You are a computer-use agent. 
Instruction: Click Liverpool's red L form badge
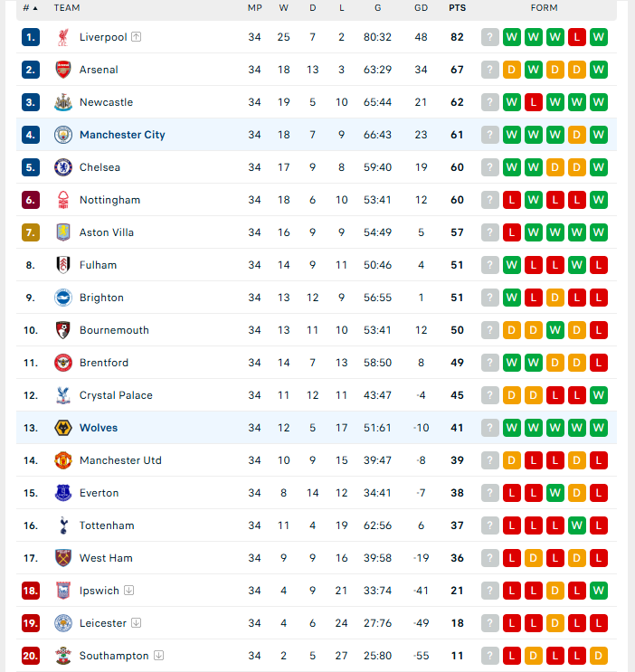[577, 37]
